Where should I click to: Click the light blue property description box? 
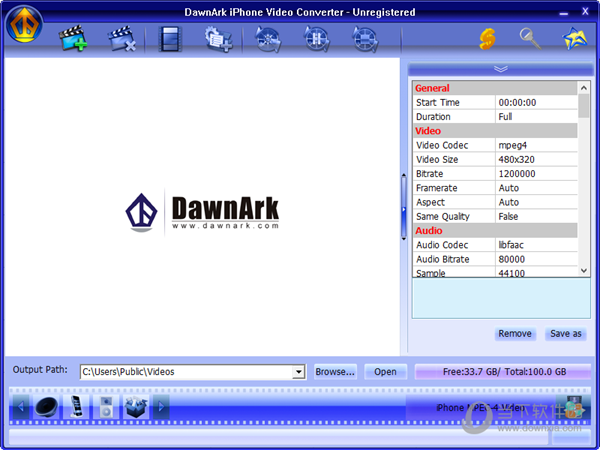click(501, 298)
